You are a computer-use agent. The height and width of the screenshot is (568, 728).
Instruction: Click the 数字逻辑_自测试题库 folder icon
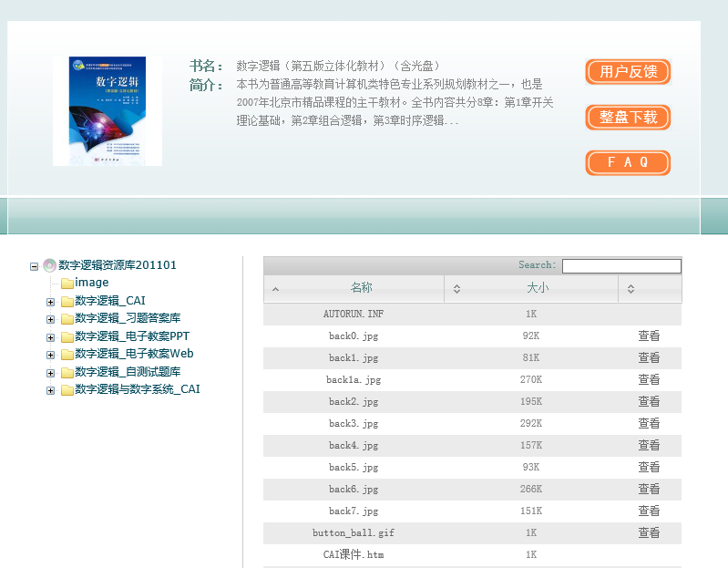(x=67, y=372)
